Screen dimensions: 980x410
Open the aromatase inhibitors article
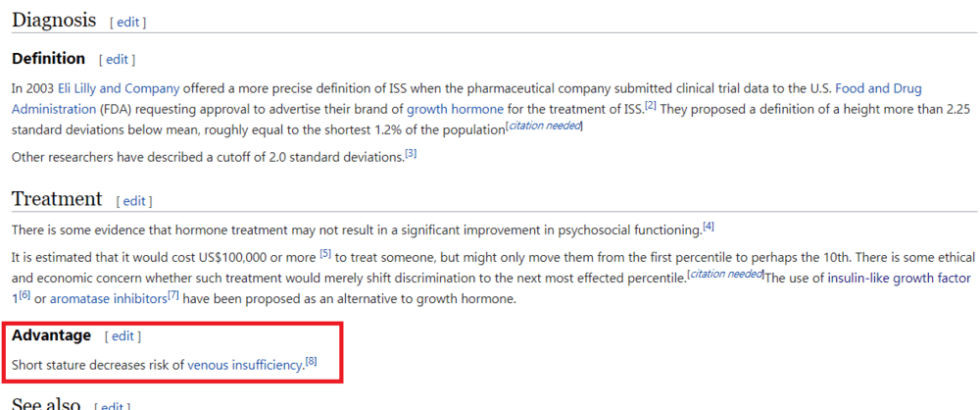[x=108, y=299]
